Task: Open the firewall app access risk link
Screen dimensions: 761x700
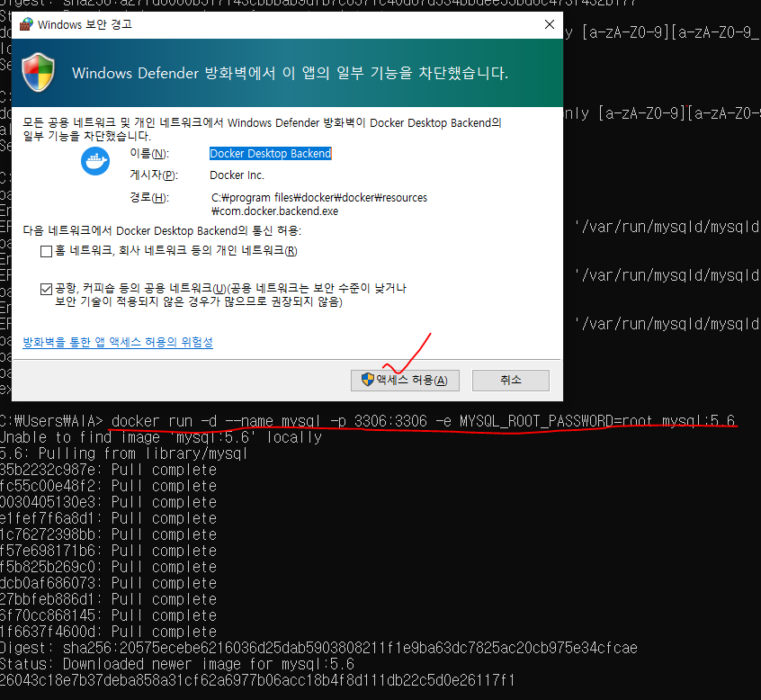Action: click(x=118, y=342)
